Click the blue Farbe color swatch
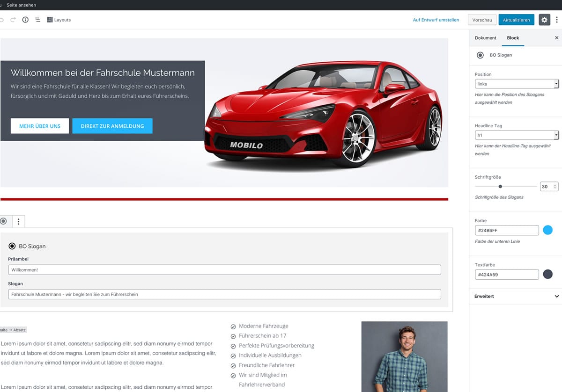562x392 pixels. (547, 230)
